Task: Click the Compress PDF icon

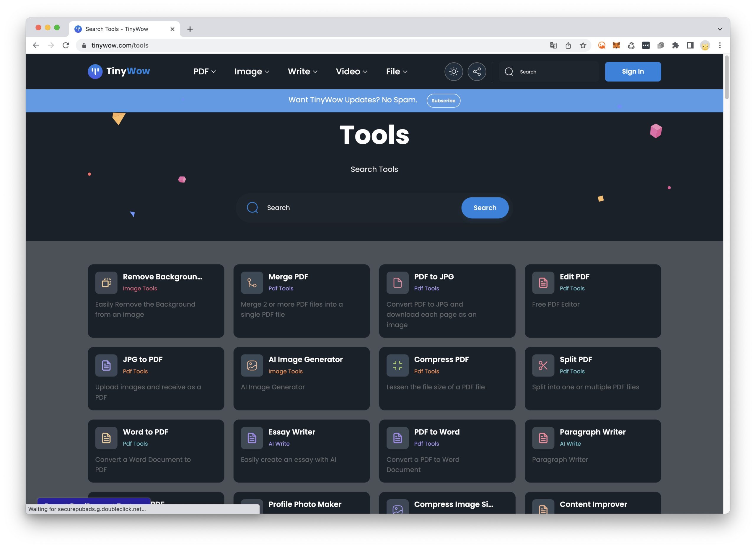Action: pyautogui.click(x=397, y=365)
